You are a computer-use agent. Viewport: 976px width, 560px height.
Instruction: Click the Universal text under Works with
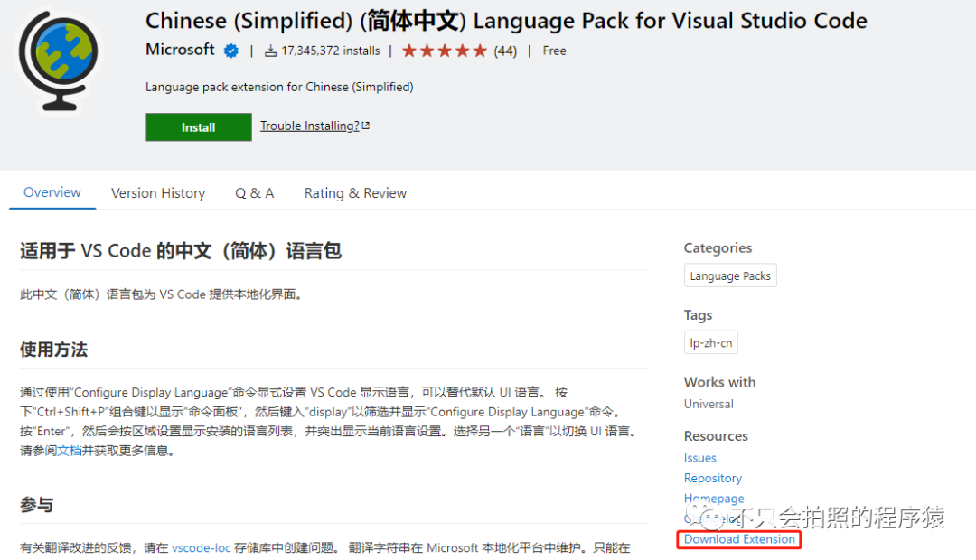709,404
